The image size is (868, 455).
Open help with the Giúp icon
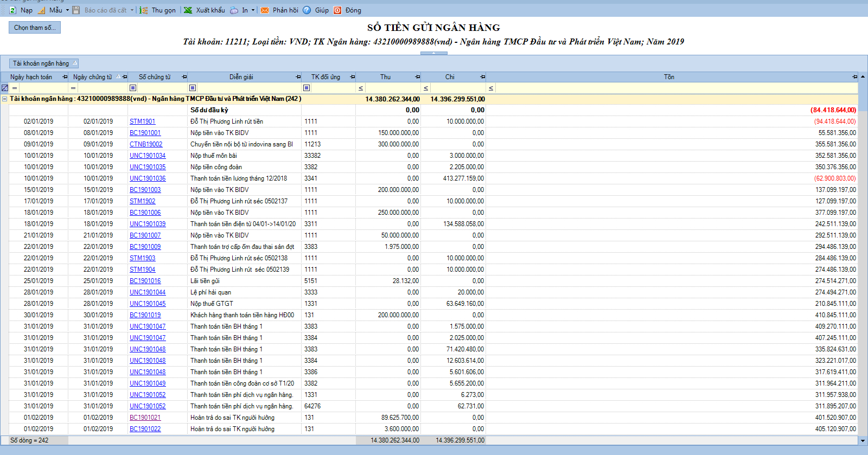(x=307, y=10)
